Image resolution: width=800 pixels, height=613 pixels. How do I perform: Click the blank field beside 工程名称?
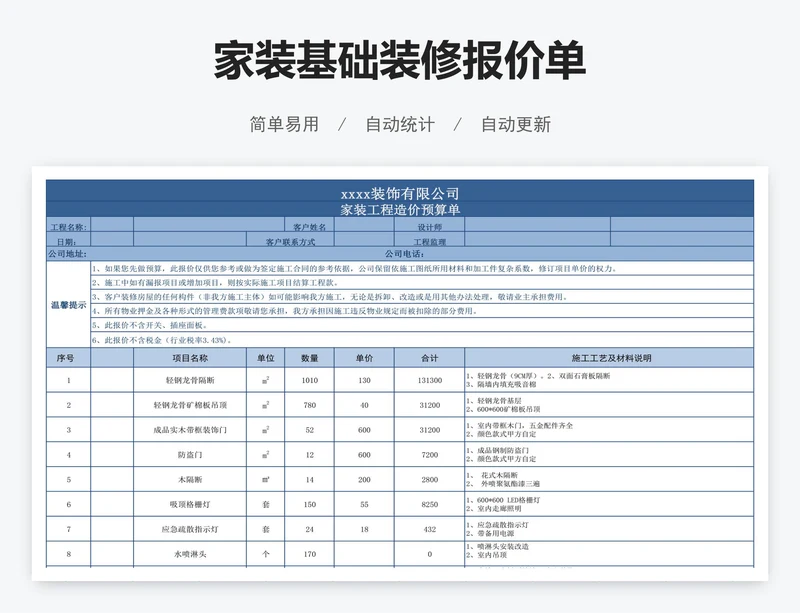pyautogui.click(x=187, y=225)
